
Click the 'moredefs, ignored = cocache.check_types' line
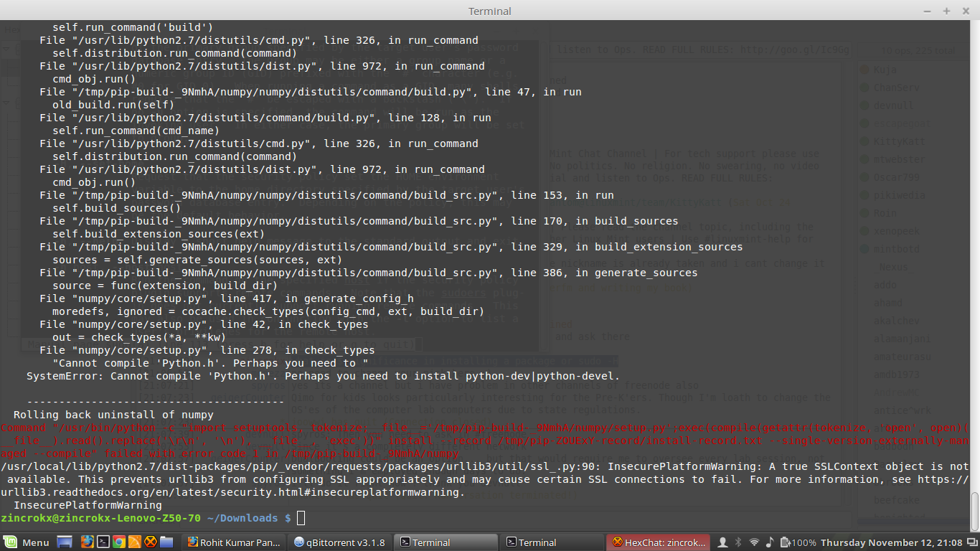pos(268,311)
